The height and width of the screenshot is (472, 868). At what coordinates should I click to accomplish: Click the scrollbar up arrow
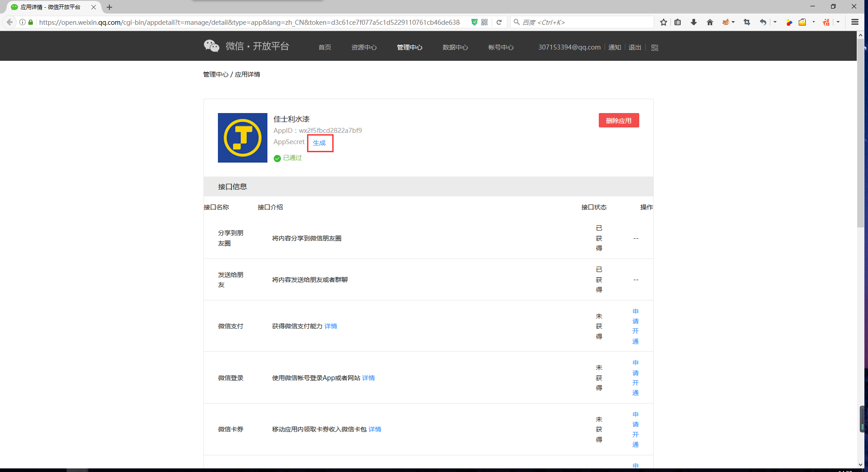click(x=860, y=35)
